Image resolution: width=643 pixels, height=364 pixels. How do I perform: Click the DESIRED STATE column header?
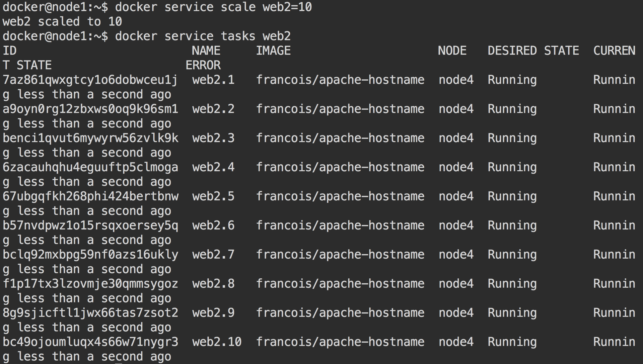(x=533, y=51)
